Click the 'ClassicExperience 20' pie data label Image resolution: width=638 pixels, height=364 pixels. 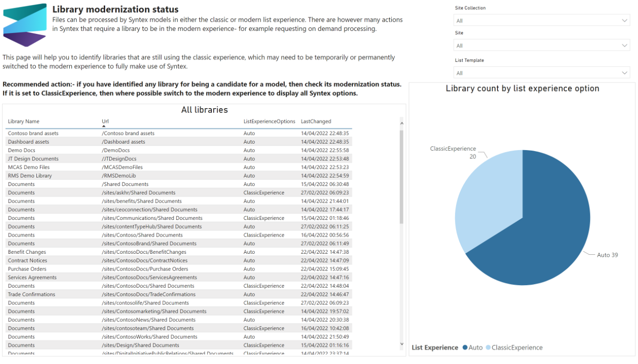[453, 152]
